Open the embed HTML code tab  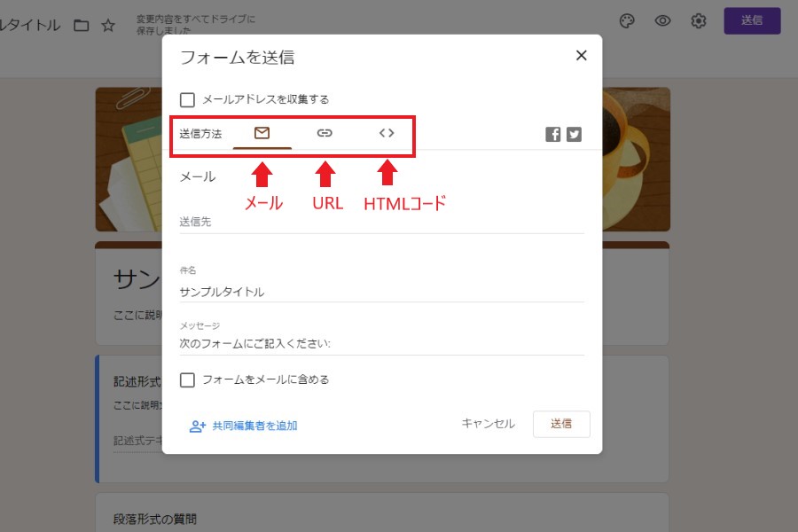pyautogui.click(x=387, y=133)
